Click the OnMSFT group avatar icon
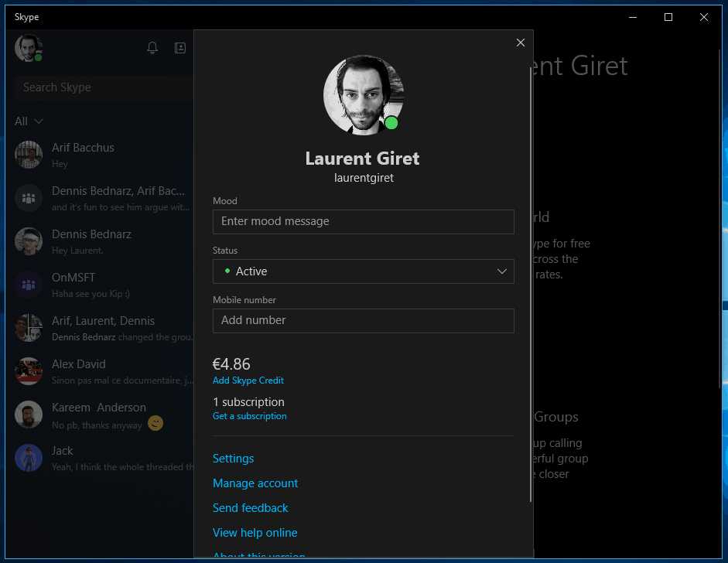Image resolution: width=728 pixels, height=563 pixels. click(29, 285)
